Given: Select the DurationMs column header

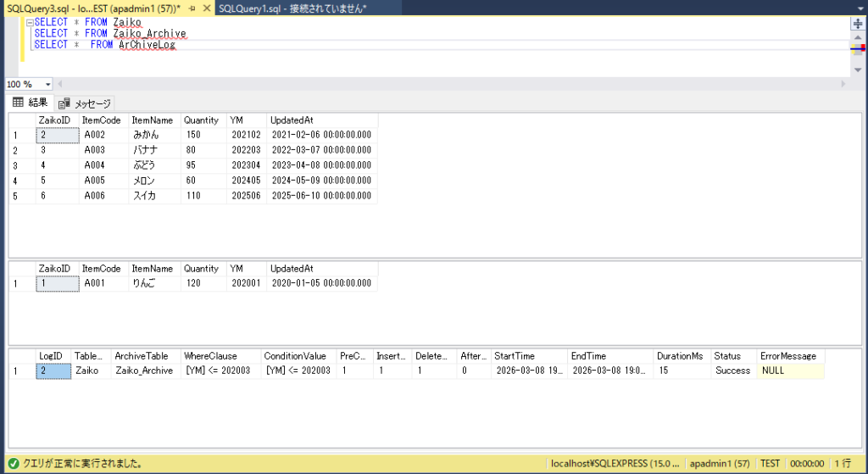Looking at the screenshot, I should [681, 356].
